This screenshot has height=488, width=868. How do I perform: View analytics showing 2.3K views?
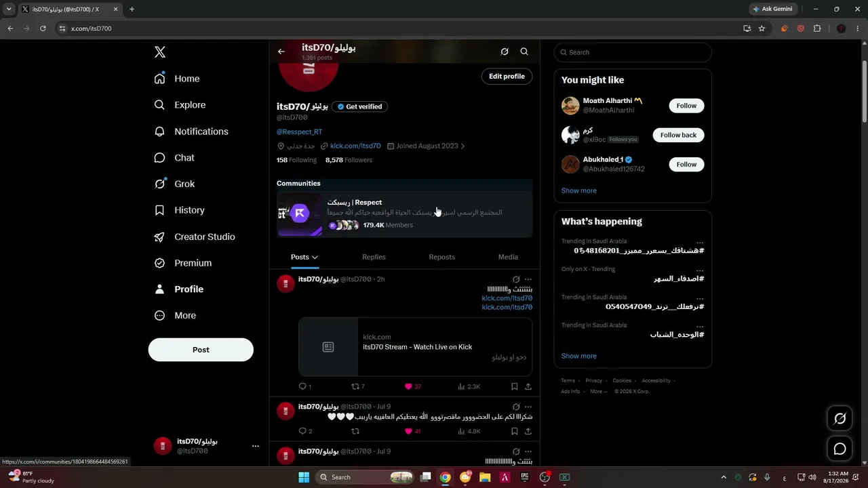coord(469,386)
